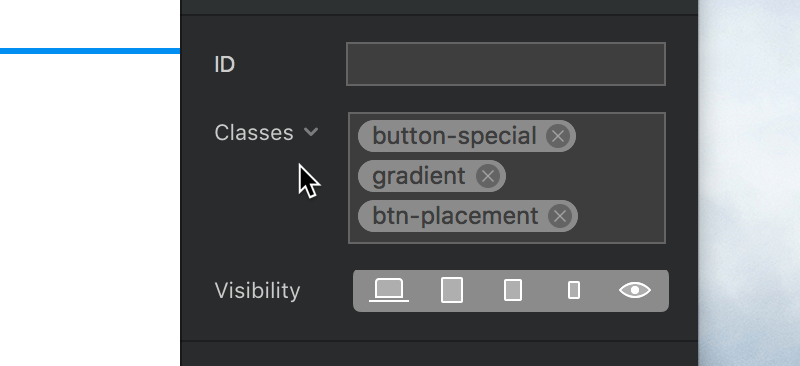
Task: Click the Visibility label
Action: [257, 291]
